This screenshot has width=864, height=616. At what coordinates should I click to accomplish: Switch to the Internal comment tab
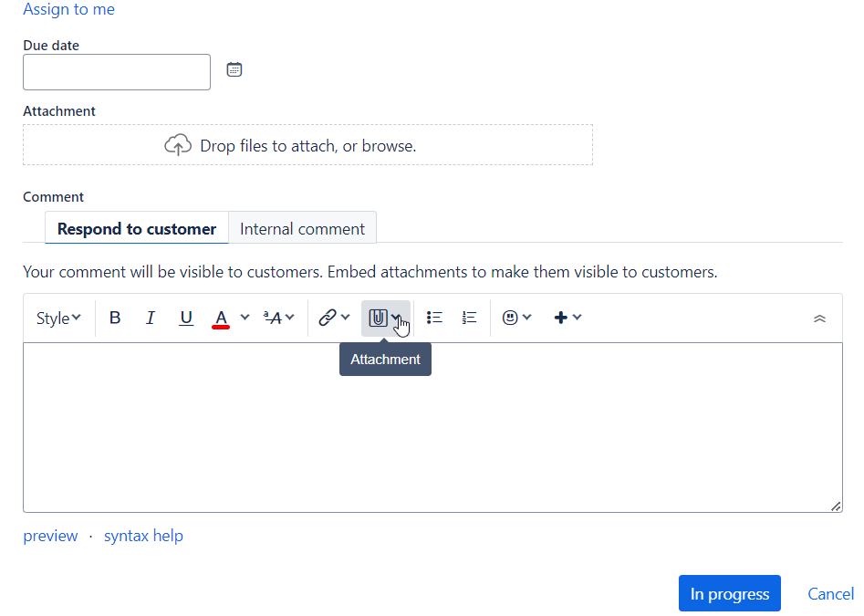pyautogui.click(x=302, y=228)
